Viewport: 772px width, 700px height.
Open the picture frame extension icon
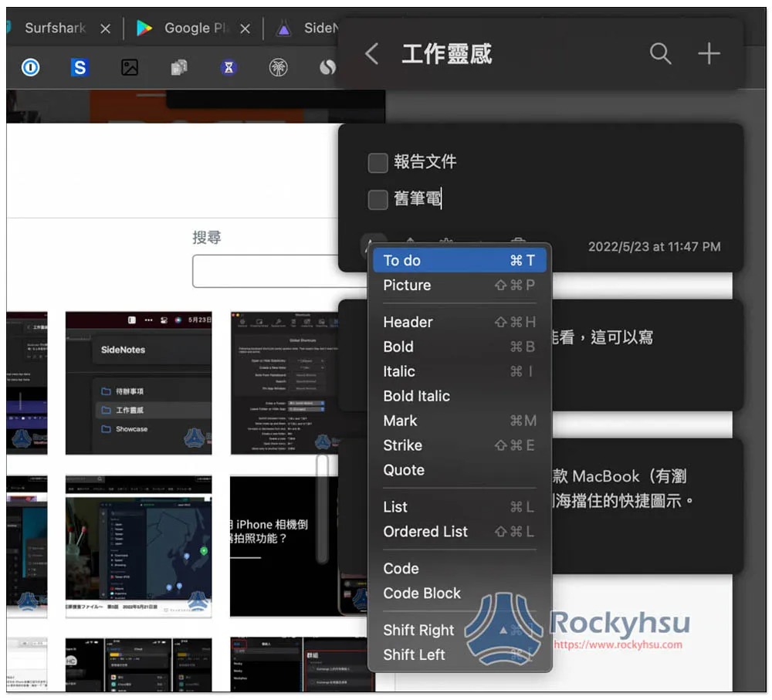click(130, 68)
